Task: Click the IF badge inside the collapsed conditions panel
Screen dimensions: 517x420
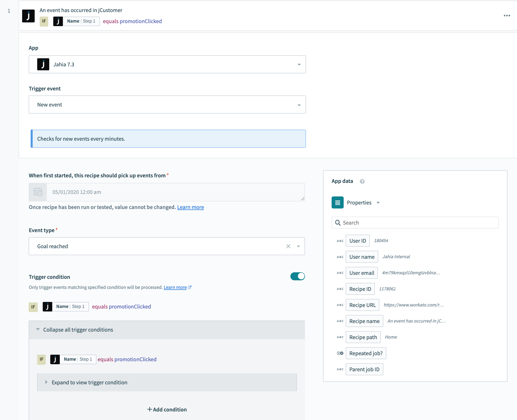Action: (x=41, y=359)
